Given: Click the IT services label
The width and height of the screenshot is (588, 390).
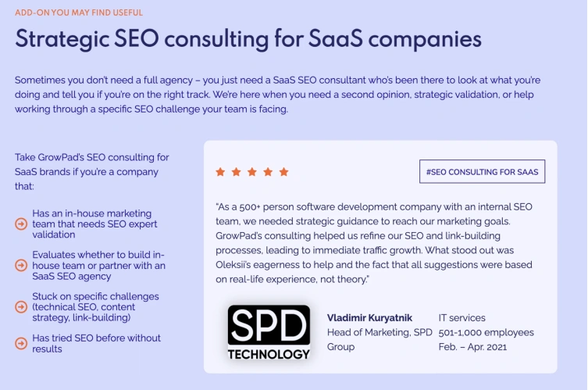Looking at the screenshot, I should pyautogui.click(x=462, y=318).
